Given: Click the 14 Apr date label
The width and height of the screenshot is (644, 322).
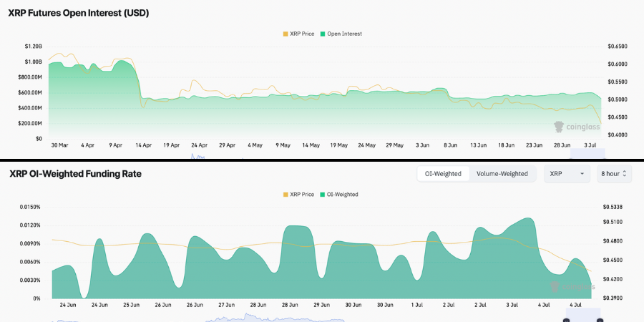Looking at the screenshot, I should (x=143, y=145).
